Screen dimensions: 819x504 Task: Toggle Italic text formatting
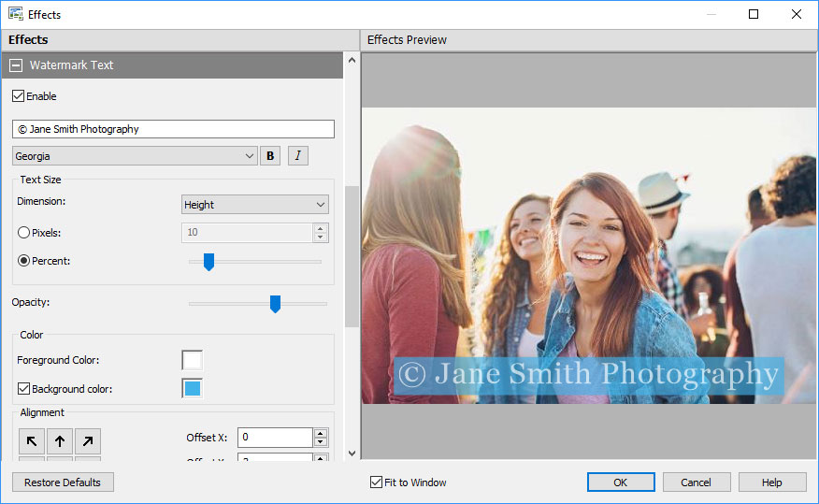(297, 155)
